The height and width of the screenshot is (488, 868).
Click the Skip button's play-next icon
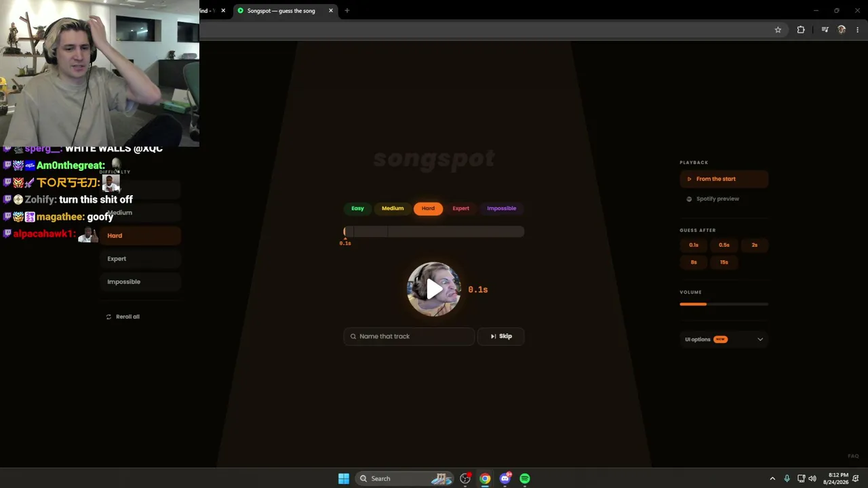pyautogui.click(x=494, y=336)
